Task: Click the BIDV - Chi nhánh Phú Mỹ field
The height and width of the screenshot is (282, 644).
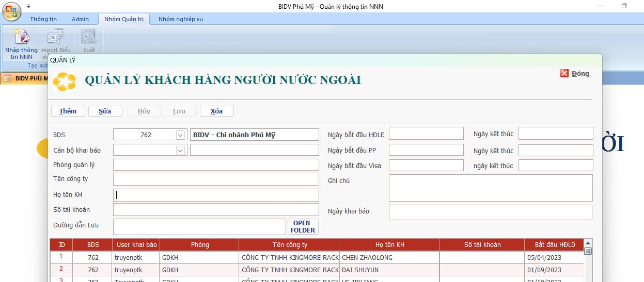Action: click(255, 135)
